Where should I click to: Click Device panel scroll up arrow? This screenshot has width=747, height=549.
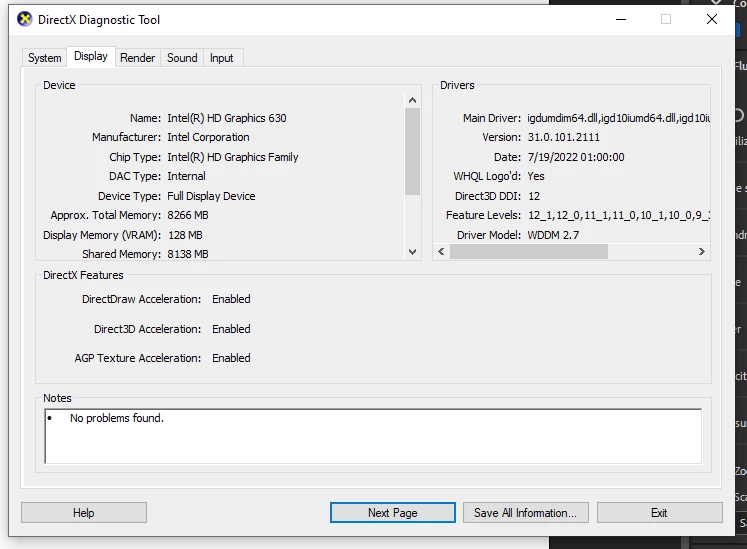coord(413,100)
